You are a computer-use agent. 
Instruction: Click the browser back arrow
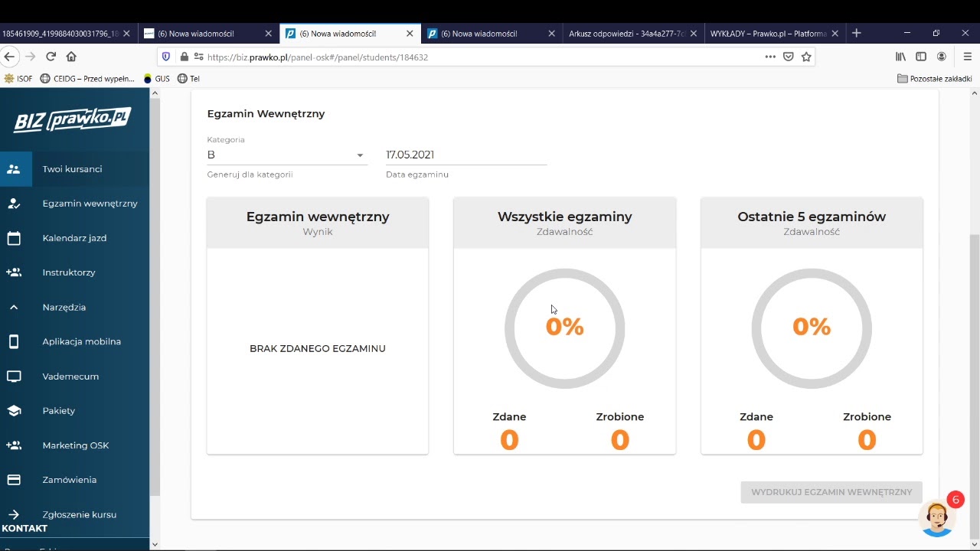point(9,57)
